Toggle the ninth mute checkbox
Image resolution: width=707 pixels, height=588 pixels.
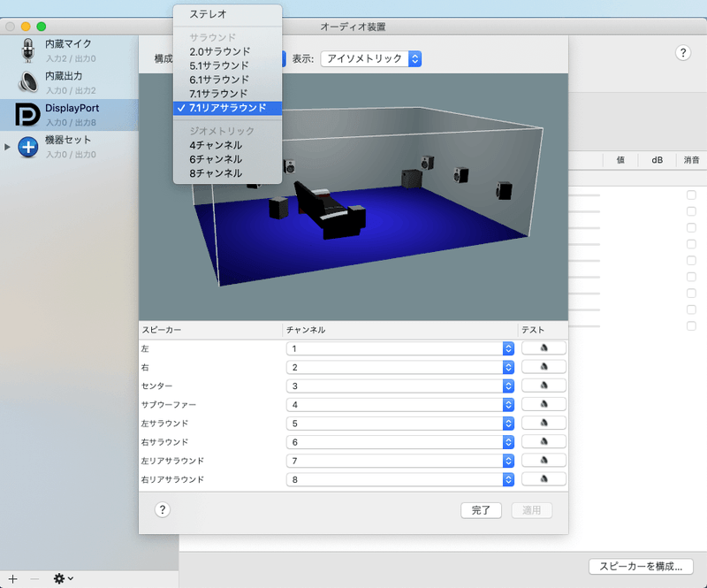point(691,325)
